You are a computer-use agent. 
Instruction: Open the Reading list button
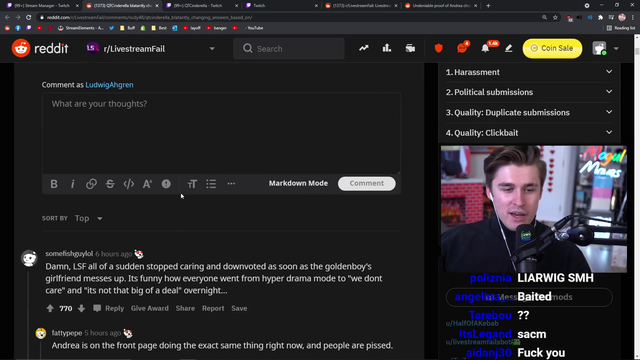click(x=621, y=28)
